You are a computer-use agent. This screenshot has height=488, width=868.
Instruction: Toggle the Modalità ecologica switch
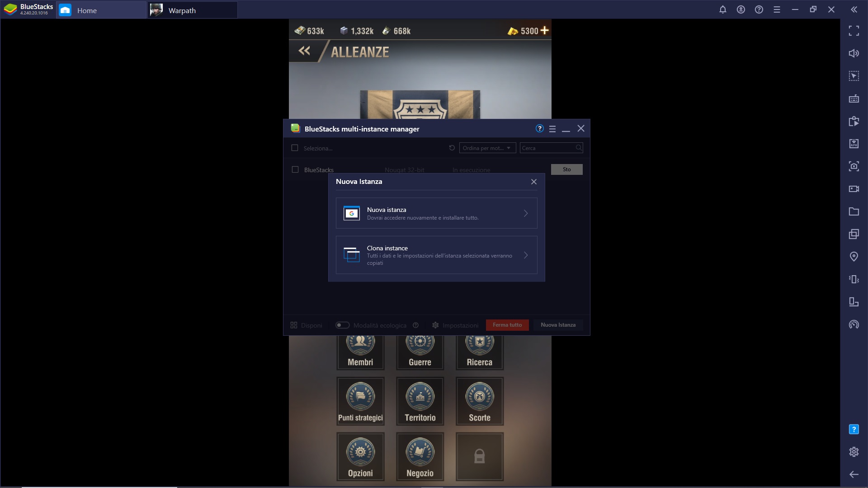click(x=342, y=325)
